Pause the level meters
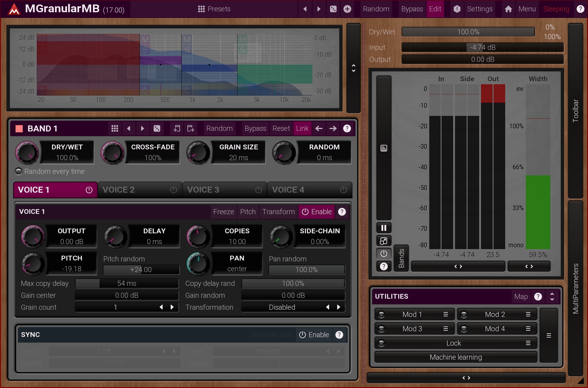588x388 pixels. coord(384,228)
